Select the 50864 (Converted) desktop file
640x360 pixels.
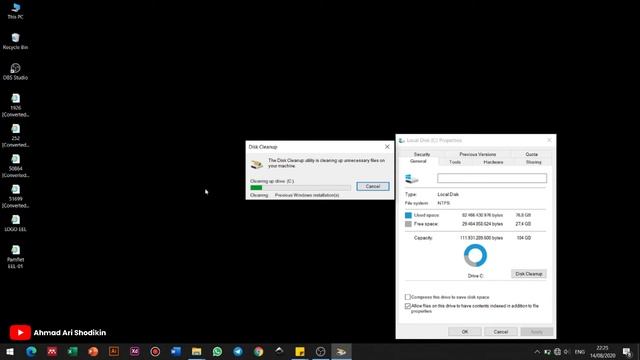coord(15,165)
